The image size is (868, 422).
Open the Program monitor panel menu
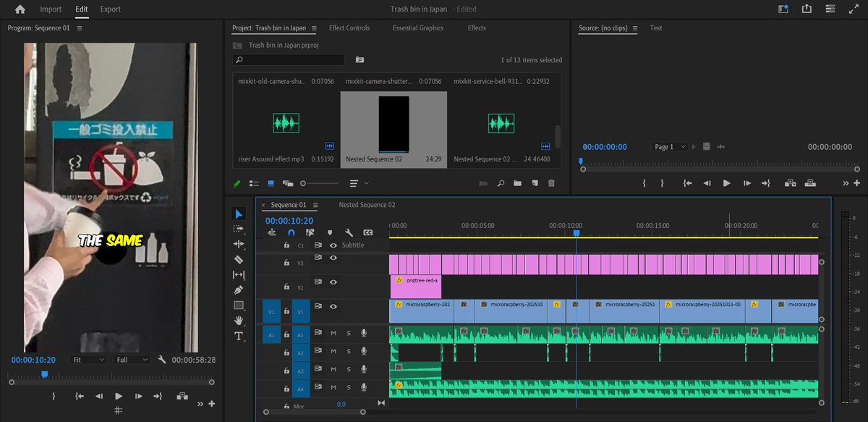point(79,28)
